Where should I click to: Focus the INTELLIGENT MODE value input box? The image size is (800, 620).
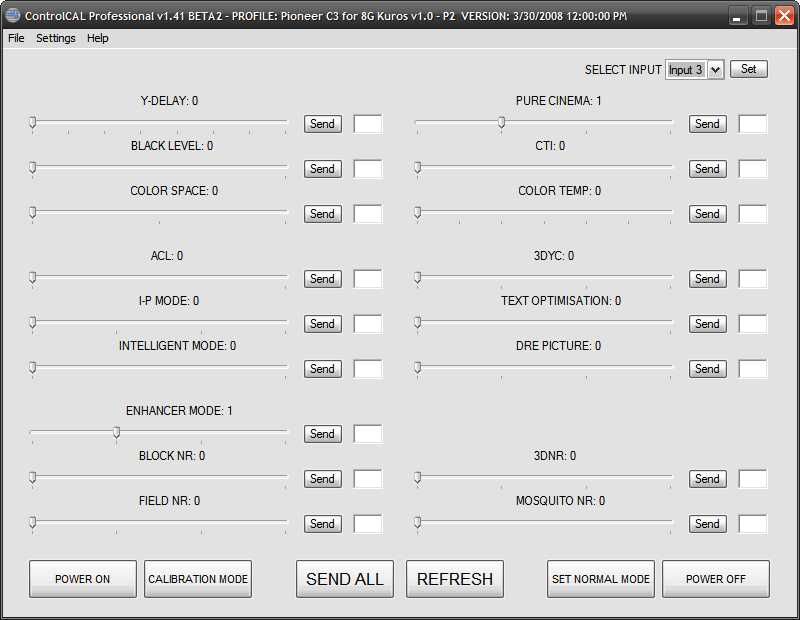[368, 369]
